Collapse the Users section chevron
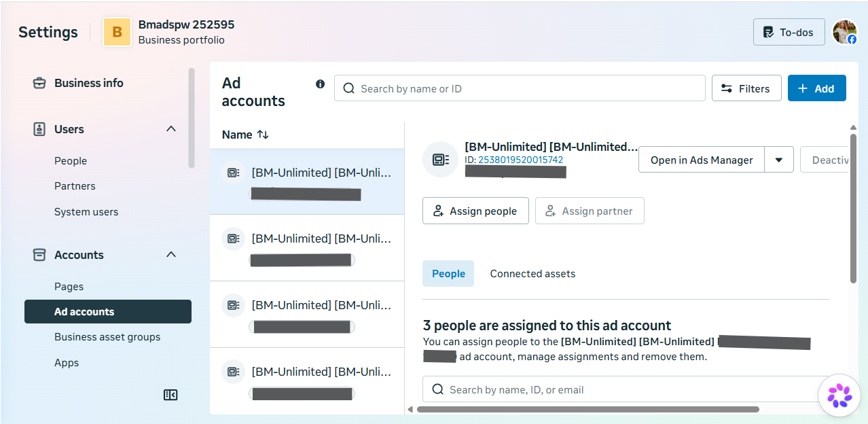868x424 pixels. coord(171,129)
